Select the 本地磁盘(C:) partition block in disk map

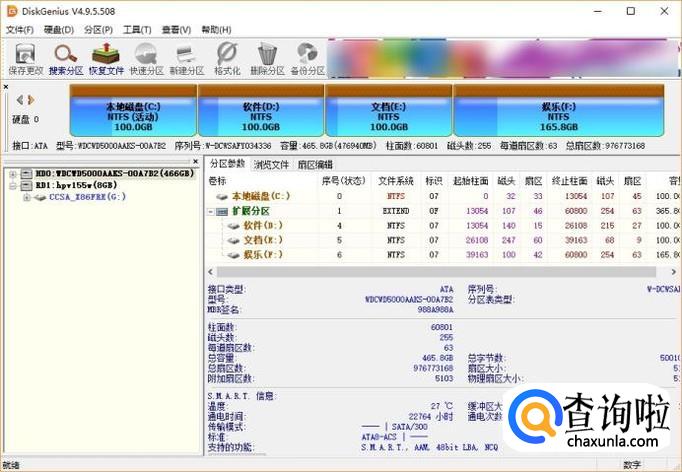pos(133,110)
